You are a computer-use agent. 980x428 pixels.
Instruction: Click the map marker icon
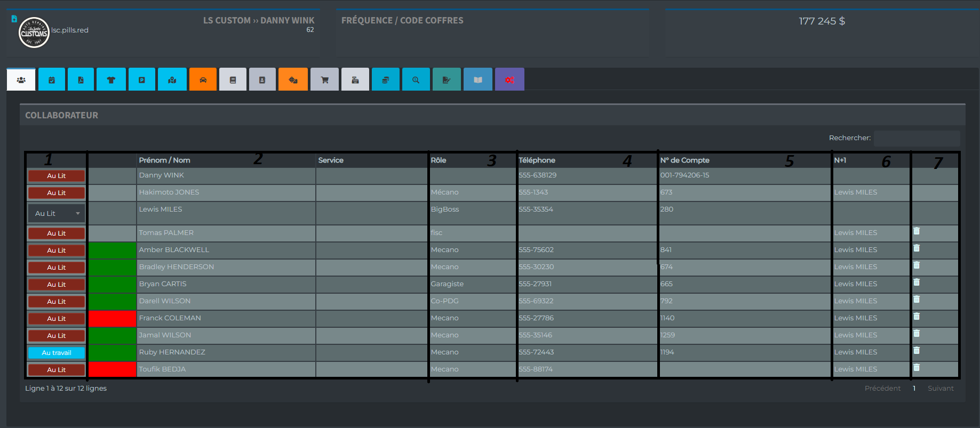pos(172,79)
